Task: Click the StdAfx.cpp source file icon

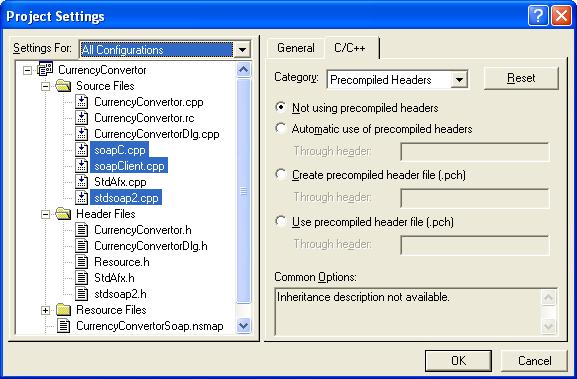Action: [x=82, y=182]
